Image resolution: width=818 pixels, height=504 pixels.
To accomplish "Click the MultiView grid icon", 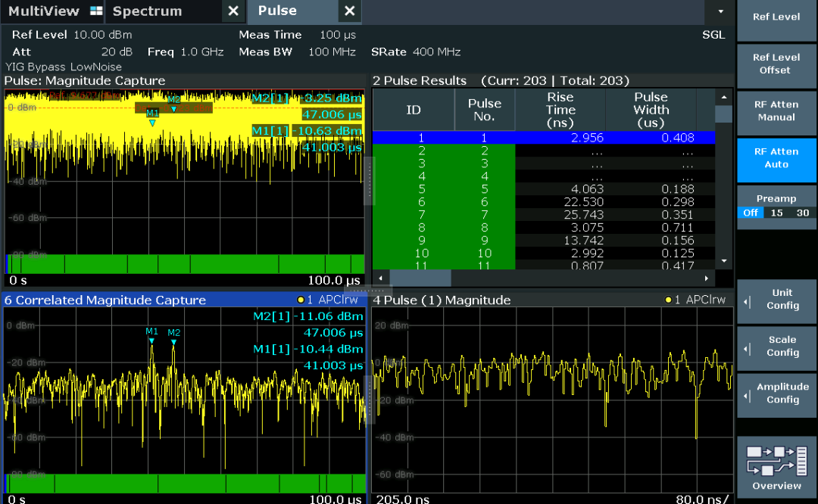I will pyautogui.click(x=95, y=11).
